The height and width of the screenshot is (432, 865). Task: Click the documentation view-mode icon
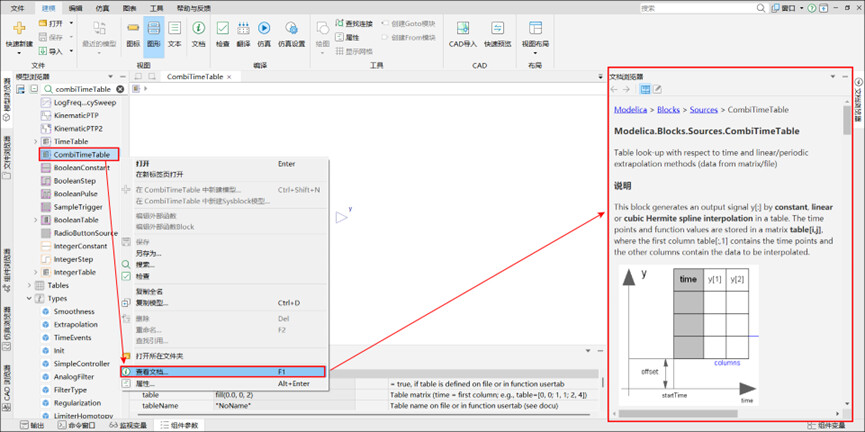(645, 89)
